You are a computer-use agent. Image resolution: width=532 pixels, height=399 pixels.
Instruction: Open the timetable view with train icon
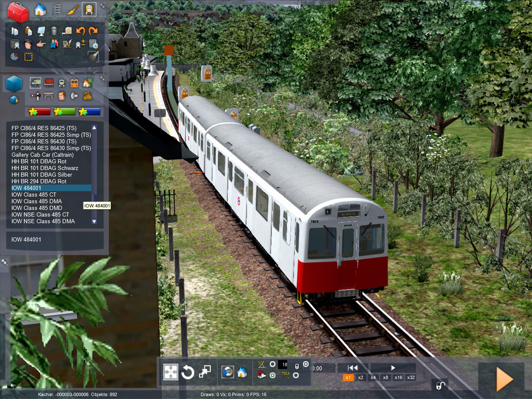(15, 44)
